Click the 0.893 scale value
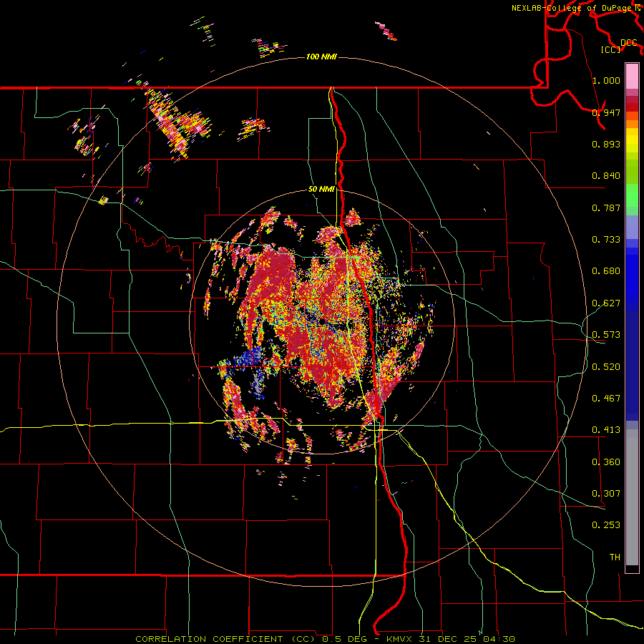 pyautogui.click(x=606, y=144)
